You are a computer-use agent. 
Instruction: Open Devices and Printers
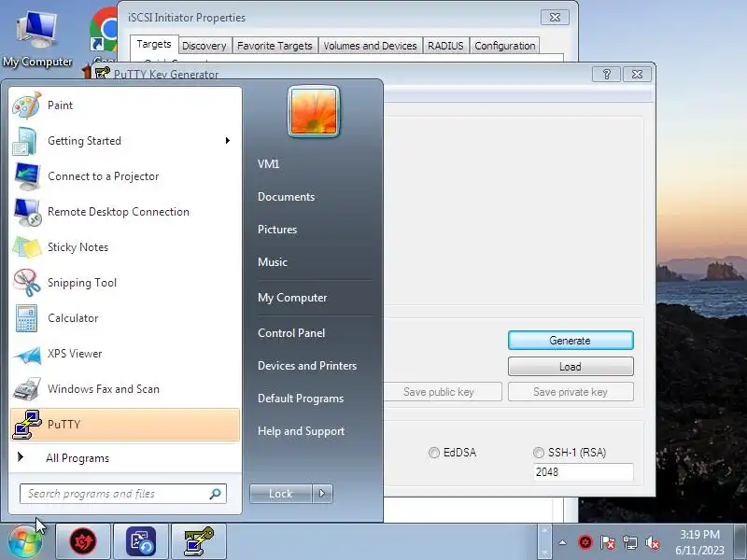click(307, 366)
